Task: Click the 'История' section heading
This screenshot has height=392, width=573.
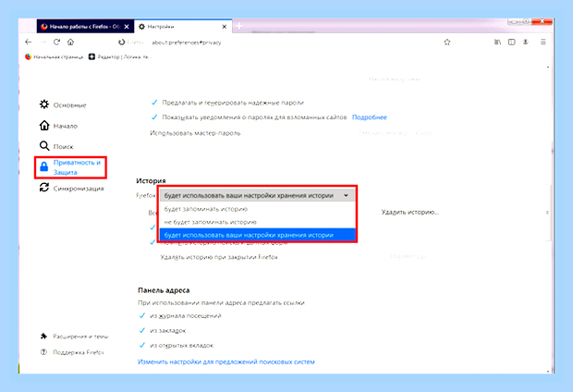Action: (x=151, y=180)
